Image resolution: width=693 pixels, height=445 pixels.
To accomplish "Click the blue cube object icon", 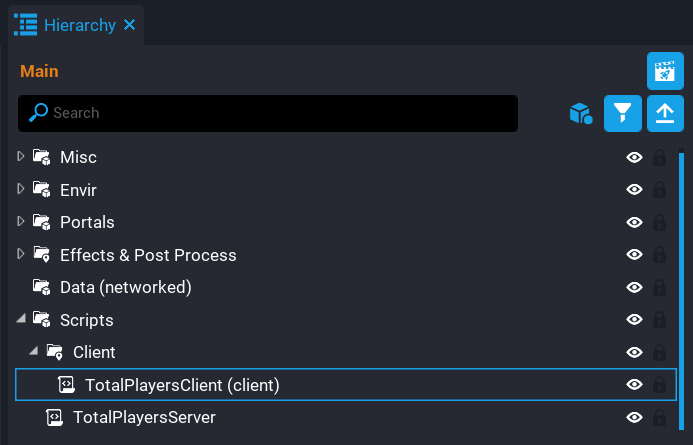I will click(580, 114).
